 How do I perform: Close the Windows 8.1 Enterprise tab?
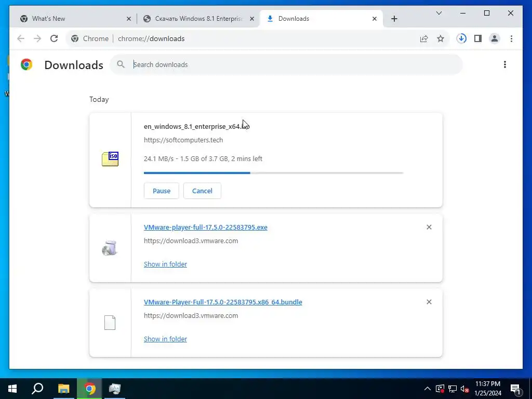(x=252, y=19)
